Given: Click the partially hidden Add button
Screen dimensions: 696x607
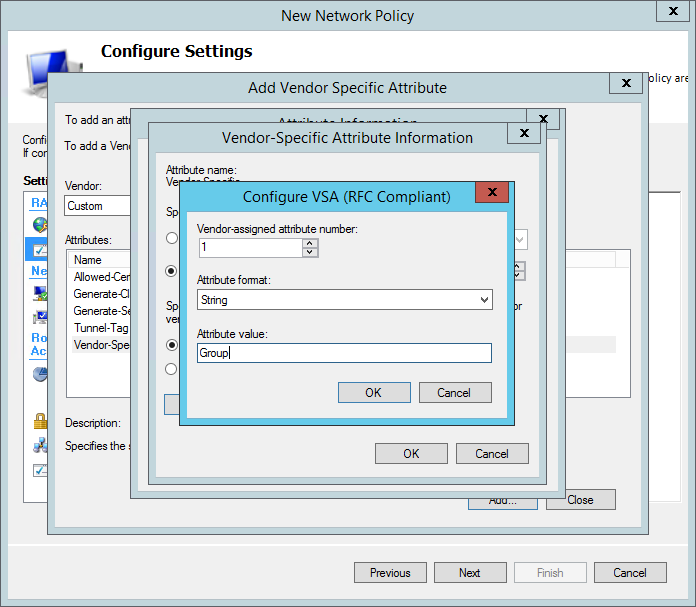Looking at the screenshot, I should coord(502,504).
